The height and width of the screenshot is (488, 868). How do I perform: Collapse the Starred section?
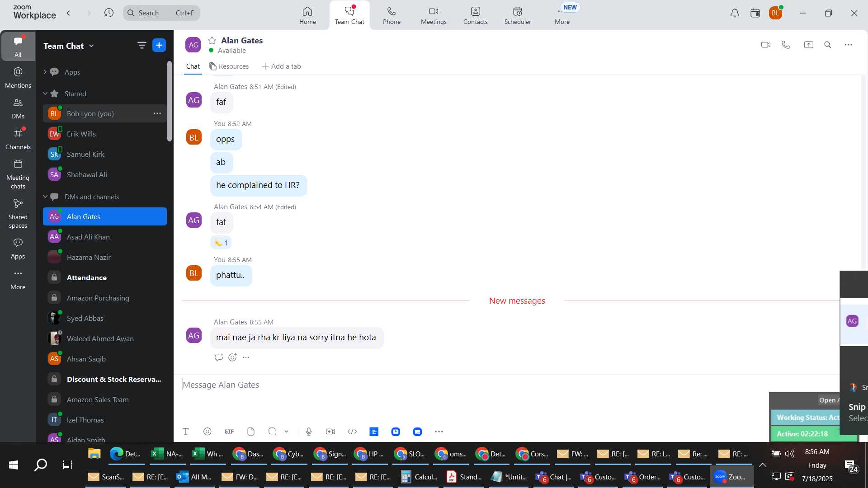click(x=45, y=94)
